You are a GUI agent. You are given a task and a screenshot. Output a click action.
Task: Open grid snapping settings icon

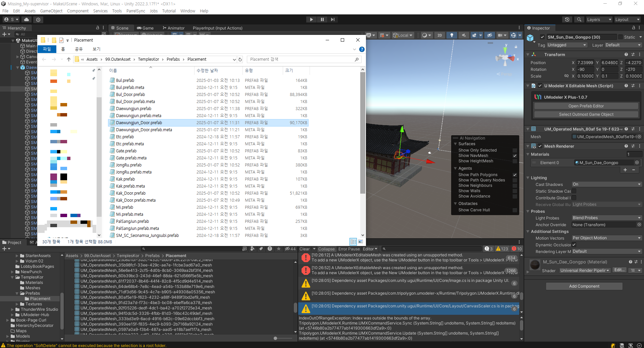[384, 35]
